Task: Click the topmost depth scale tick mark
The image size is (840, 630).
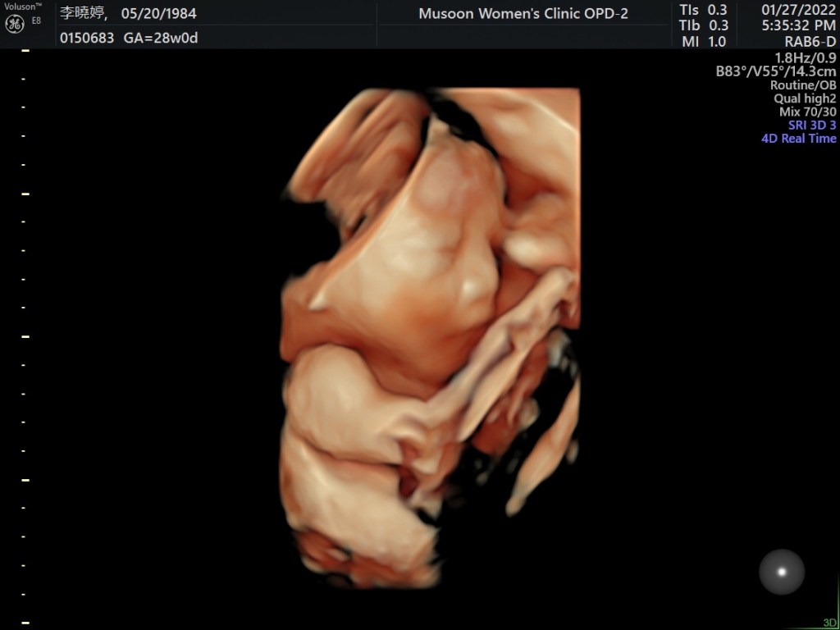Action: point(25,51)
